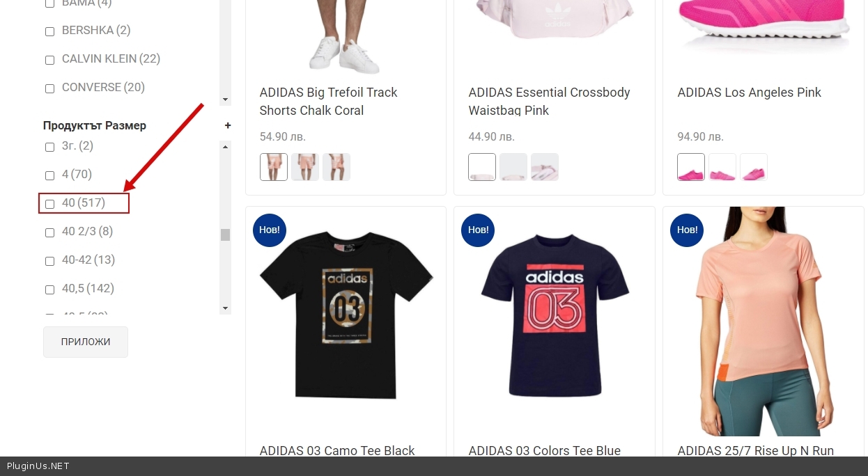
Task: Select first color thumbnail of Track Shorts
Action: (274, 167)
